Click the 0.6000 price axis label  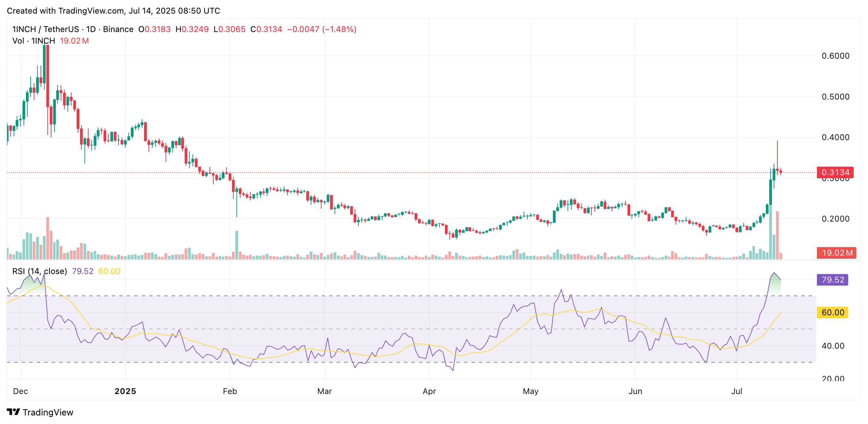(x=836, y=56)
